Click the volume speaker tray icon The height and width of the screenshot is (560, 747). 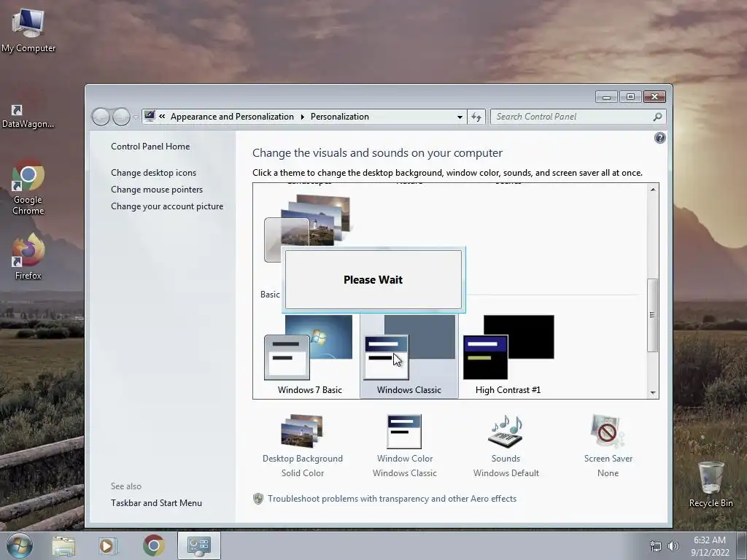coord(673,546)
